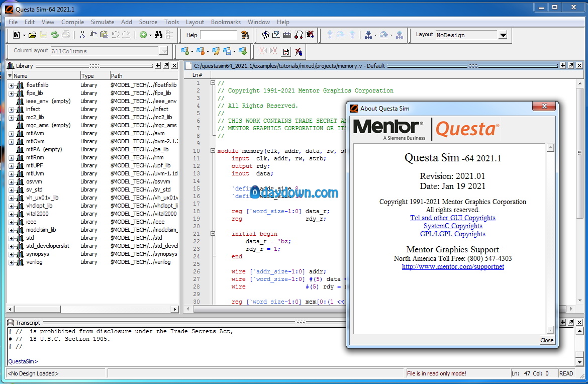Open the Compile menu
The image size is (588, 384).
73,22
